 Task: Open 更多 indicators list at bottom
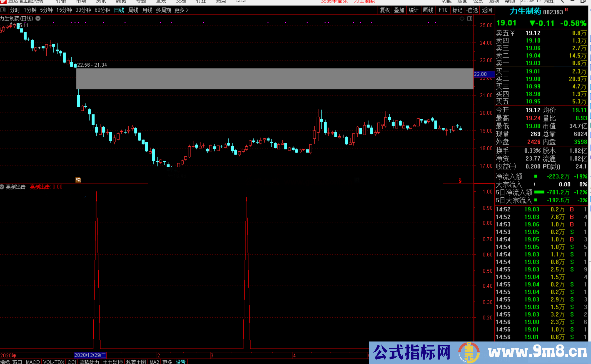pyautogui.click(x=167, y=361)
